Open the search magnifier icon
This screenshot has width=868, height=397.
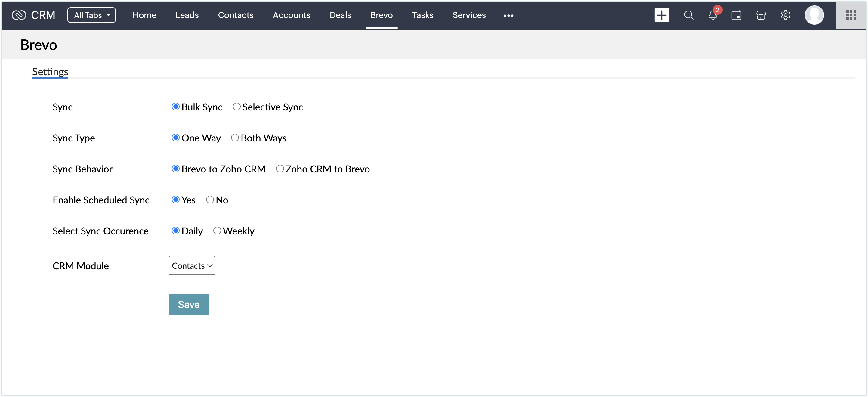point(689,15)
